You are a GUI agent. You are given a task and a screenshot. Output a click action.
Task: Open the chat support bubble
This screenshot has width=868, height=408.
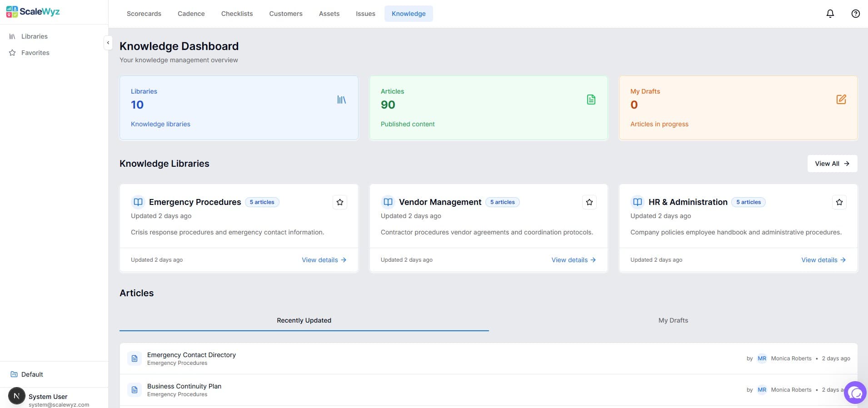(855, 393)
